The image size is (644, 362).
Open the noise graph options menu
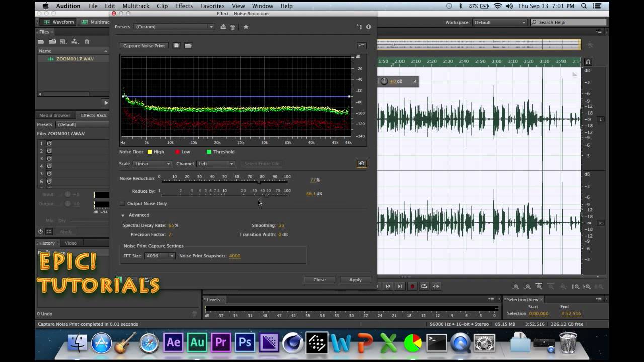point(362,46)
